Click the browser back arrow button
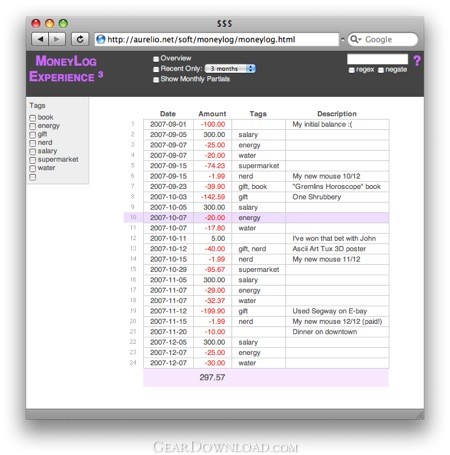Viewport: 450px width, 455px height. point(40,39)
